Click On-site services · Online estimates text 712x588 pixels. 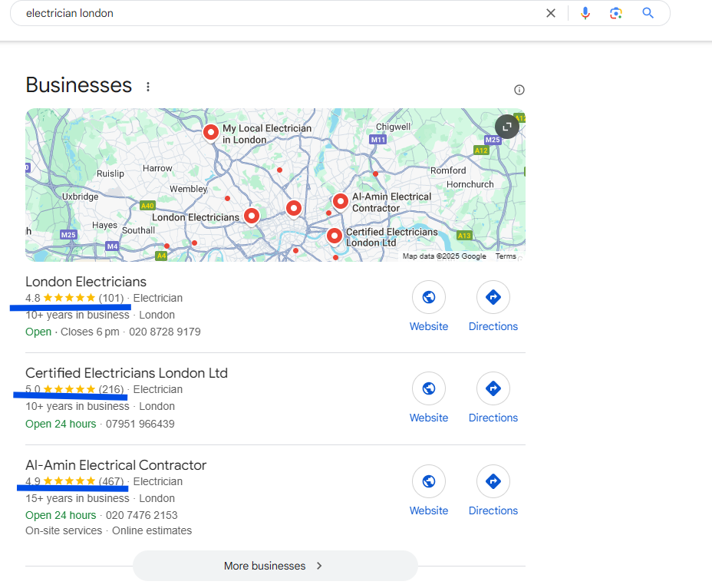pyautogui.click(x=108, y=530)
